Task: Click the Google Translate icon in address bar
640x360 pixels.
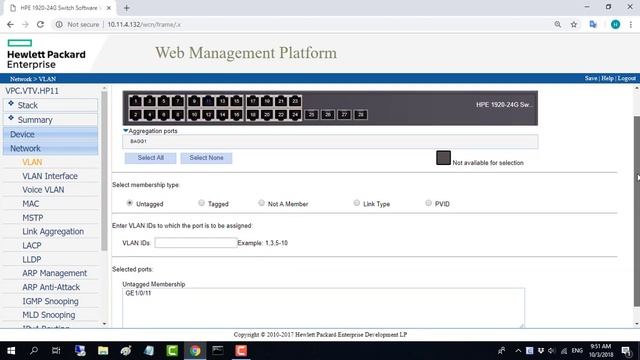Action: pos(593,24)
